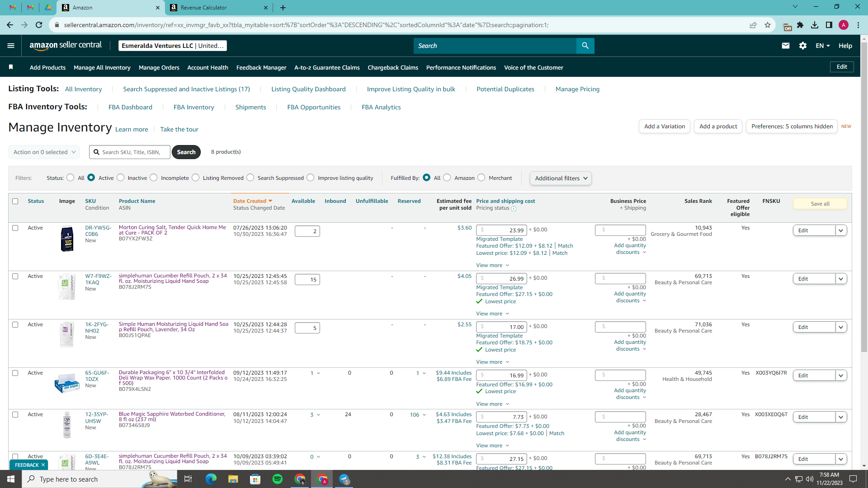Screen dimensions: 868x488
Task: Open the browser extensions puzzle icon
Action: 800,25
